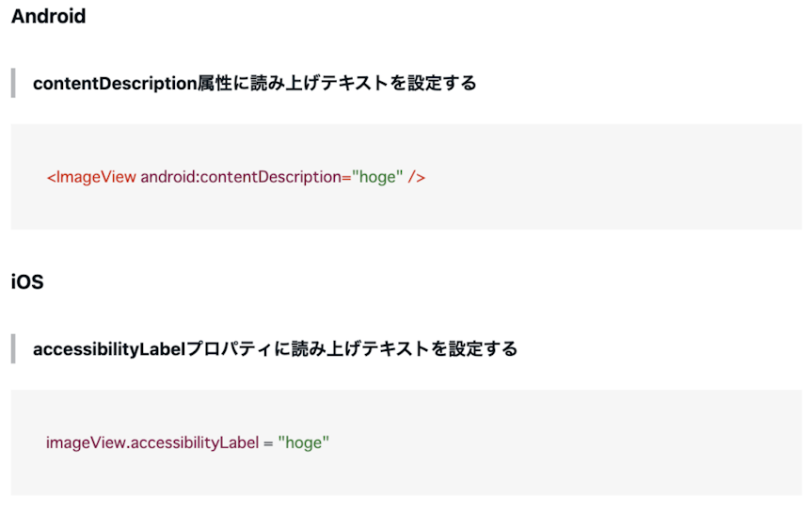Click the <ImageView tag in code
812x514 pixels.
click(x=91, y=177)
